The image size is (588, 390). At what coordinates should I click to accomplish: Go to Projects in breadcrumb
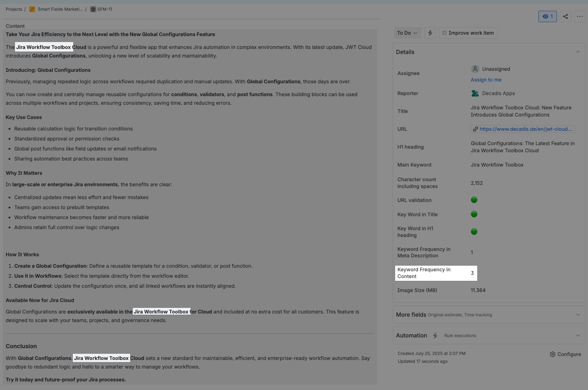point(14,9)
